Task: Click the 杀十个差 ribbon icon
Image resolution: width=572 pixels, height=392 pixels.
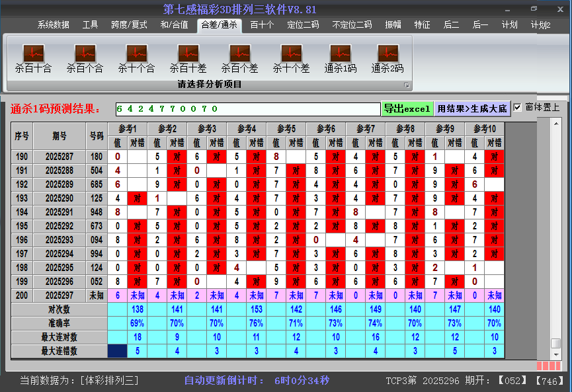Action: pos(291,58)
